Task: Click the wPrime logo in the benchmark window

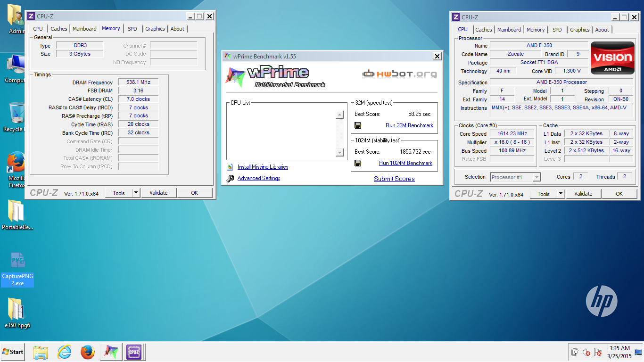Action: point(275,77)
